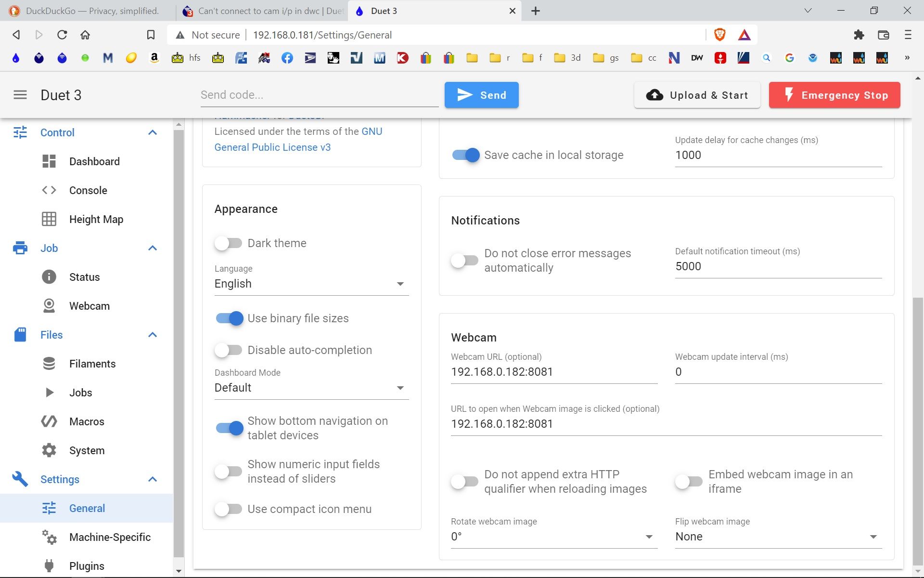
Task: Click the Webcam update interval field
Action: [778, 372]
